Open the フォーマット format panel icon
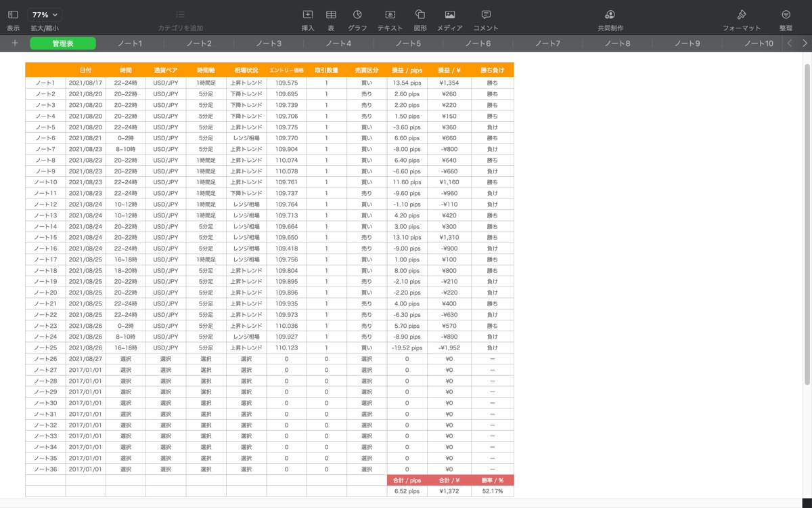This screenshot has width=812, height=508. (x=742, y=14)
